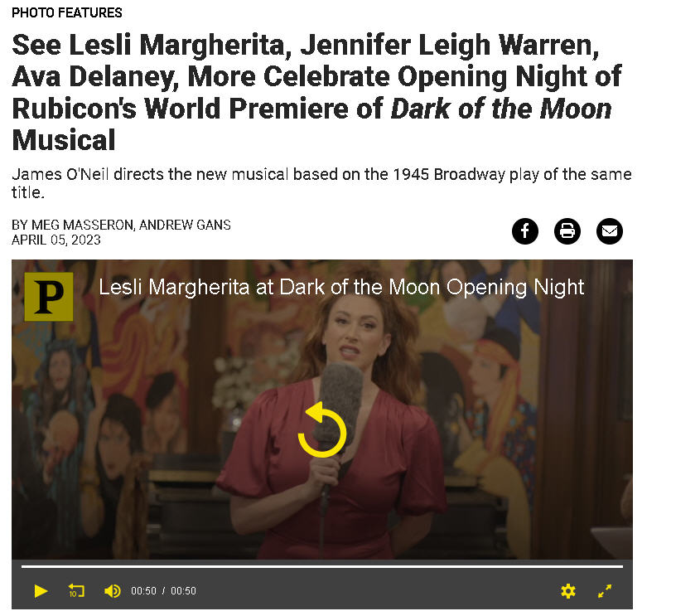Open video settings gear
The width and height of the screenshot is (700, 611).
(568, 591)
